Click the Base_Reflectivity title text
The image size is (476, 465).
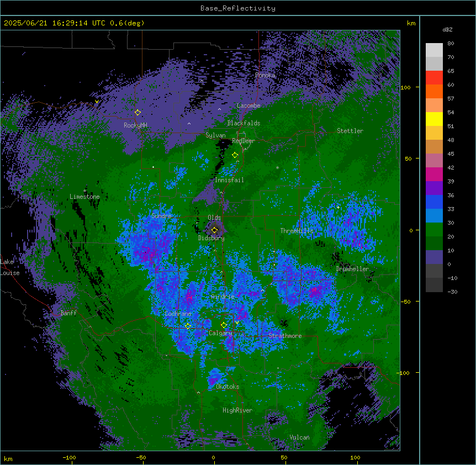pos(238,8)
